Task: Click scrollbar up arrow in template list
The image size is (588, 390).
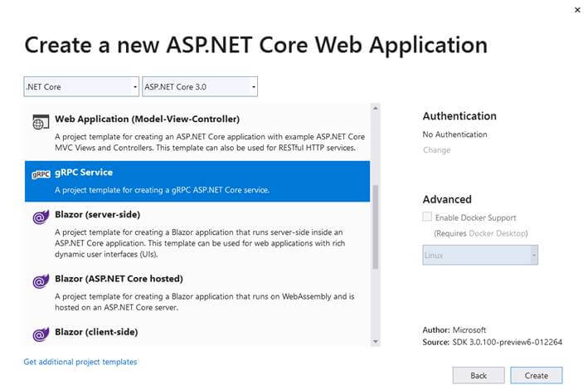Action: [375, 108]
